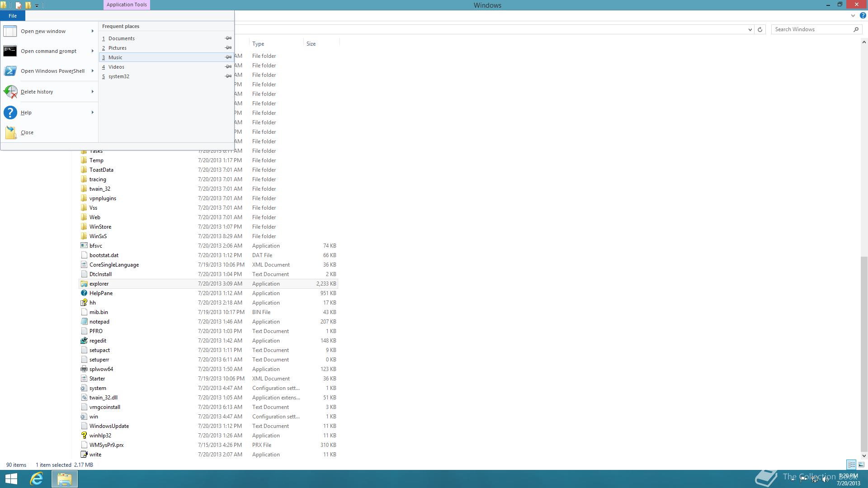Select the write application icon

tap(84, 455)
